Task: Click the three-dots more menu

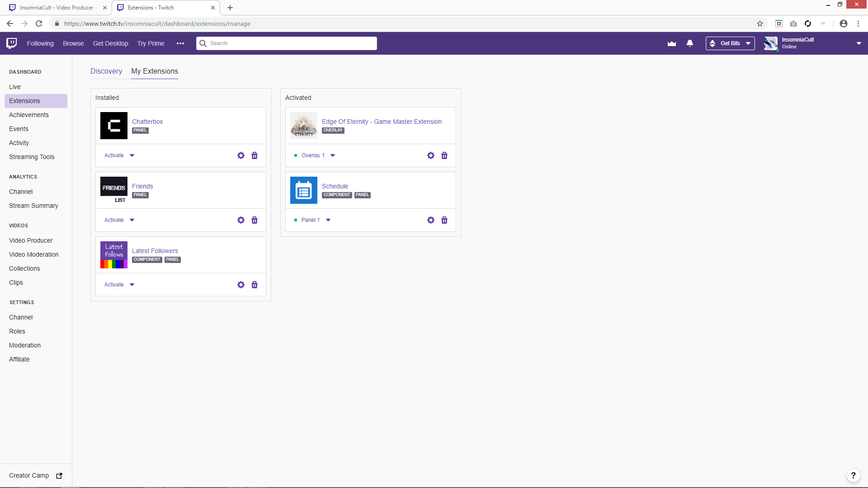Action: (180, 43)
